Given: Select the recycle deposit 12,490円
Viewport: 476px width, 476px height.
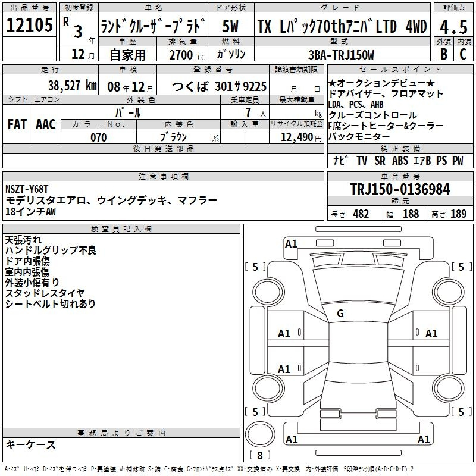Looking at the screenshot, I should [301, 137].
